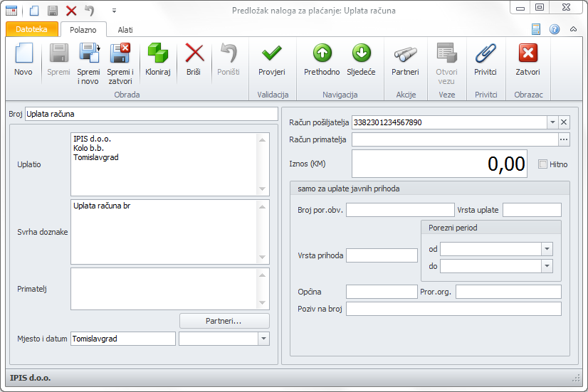The height and width of the screenshot is (392, 588).
Task: Open the date dropdown next to Mjesto
Action: [263, 339]
